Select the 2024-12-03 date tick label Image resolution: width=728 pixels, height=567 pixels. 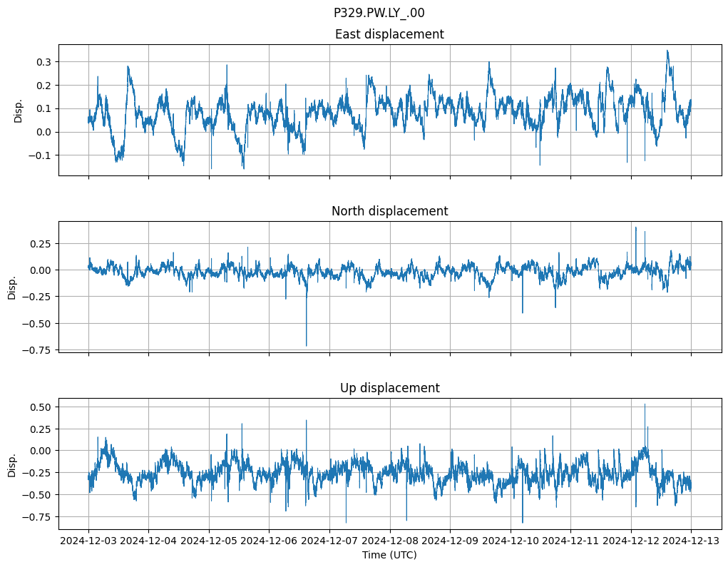tap(88, 541)
